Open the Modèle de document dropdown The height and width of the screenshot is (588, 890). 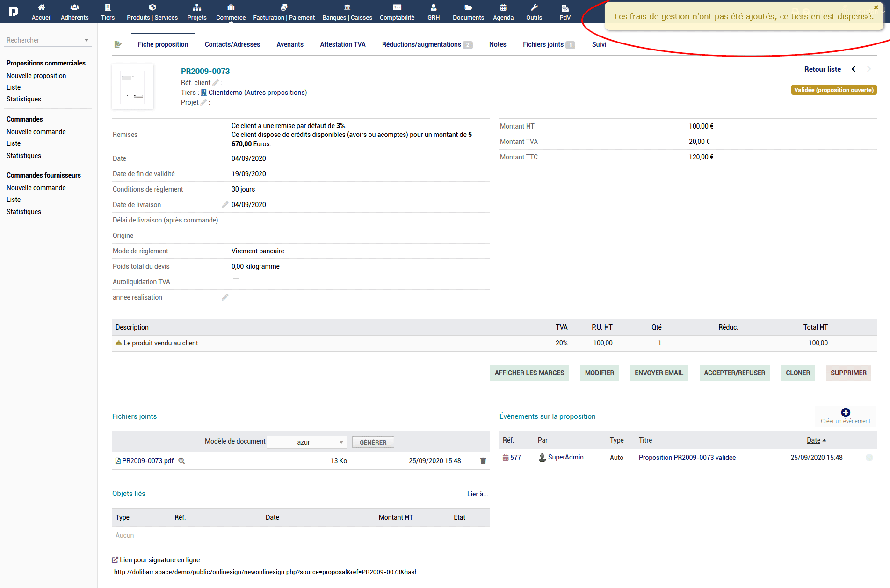(x=307, y=442)
